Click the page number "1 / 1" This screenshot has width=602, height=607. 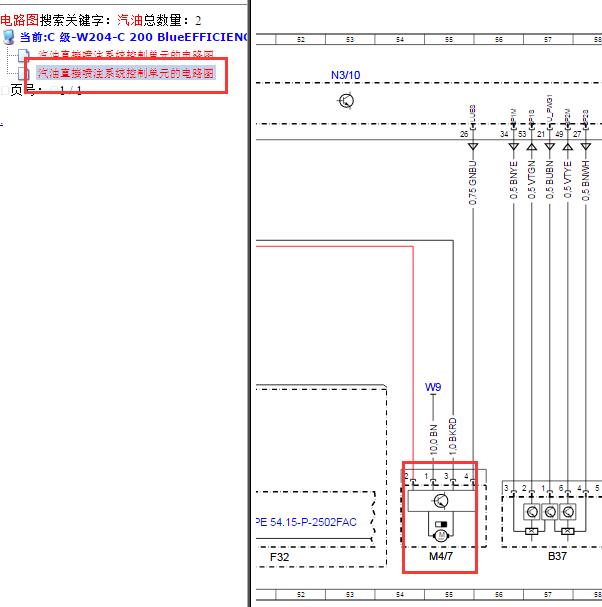71,90
